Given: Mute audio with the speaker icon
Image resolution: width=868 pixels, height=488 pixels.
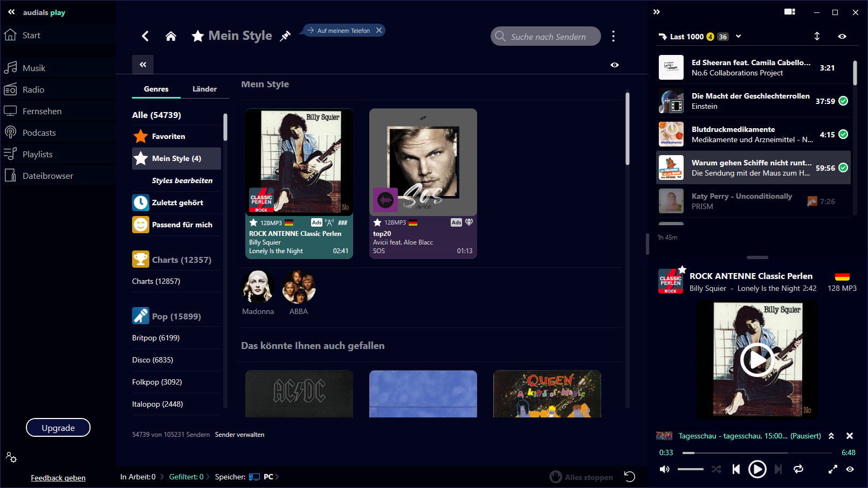Looking at the screenshot, I should coord(665,469).
